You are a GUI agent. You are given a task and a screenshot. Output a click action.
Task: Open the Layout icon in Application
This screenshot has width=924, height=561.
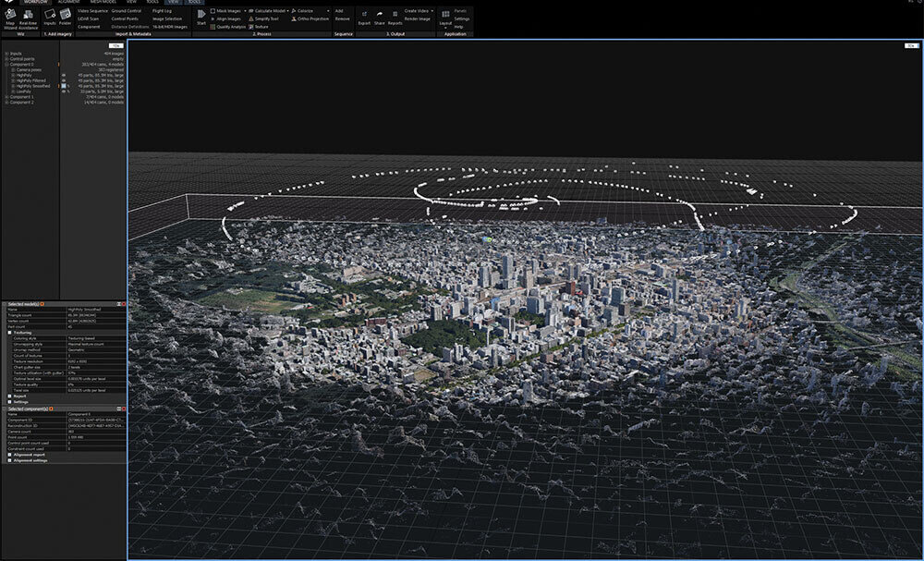coord(445,14)
